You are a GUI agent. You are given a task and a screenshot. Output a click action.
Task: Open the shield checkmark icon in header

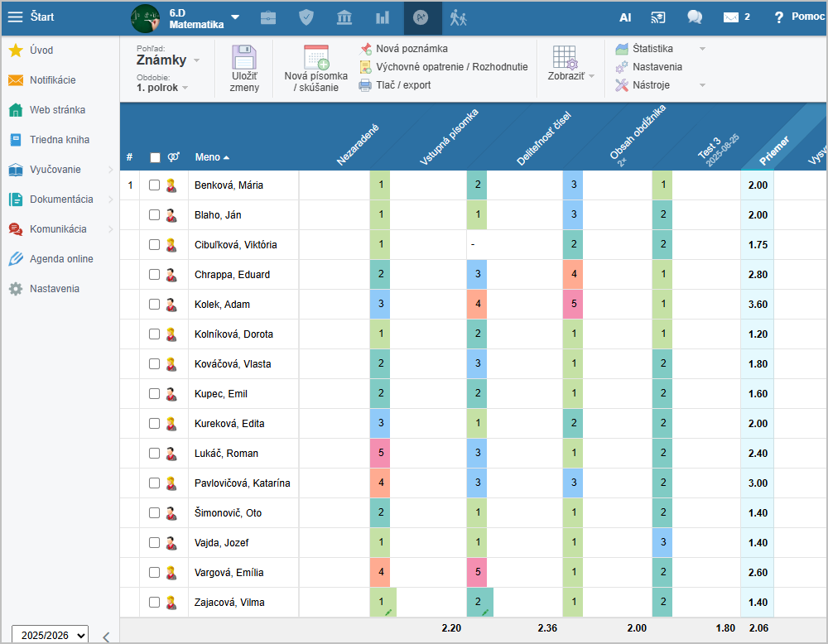pyautogui.click(x=306, y=17)
